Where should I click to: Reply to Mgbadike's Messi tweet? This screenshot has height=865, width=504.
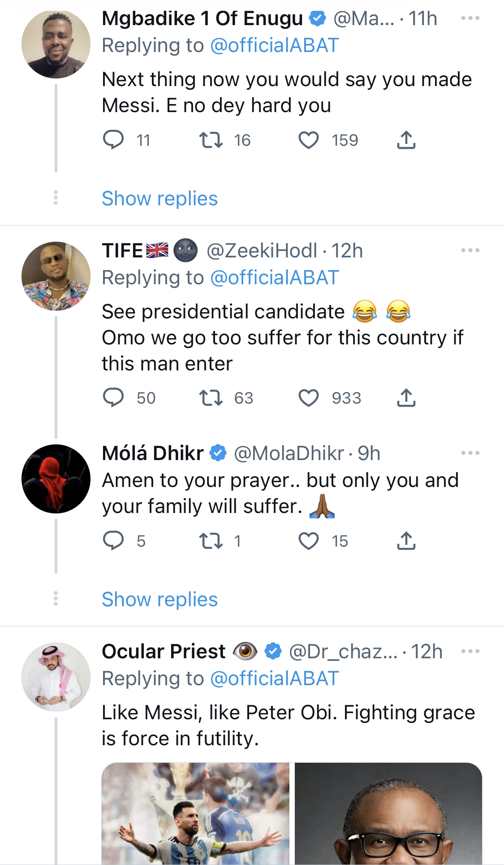(x=113, y=139)
